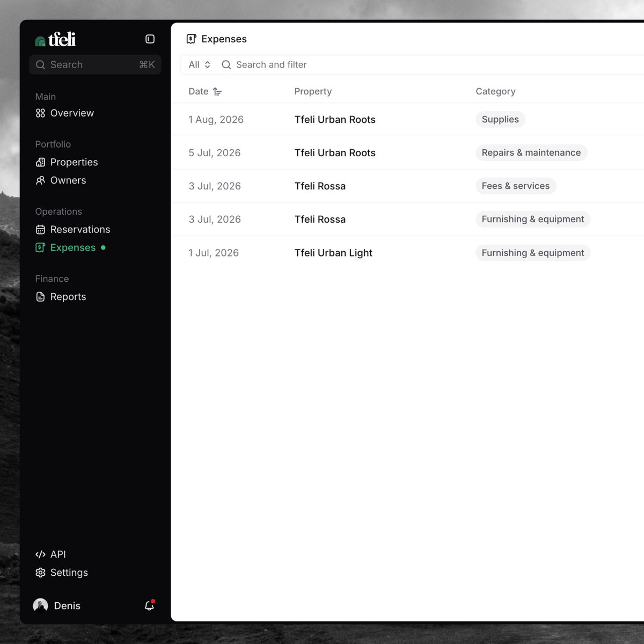Click Furnishing & equipment tag for Tfeli Rossa
Image resolution: width=644 pixels, height=644 pixels.
point(533,219)
